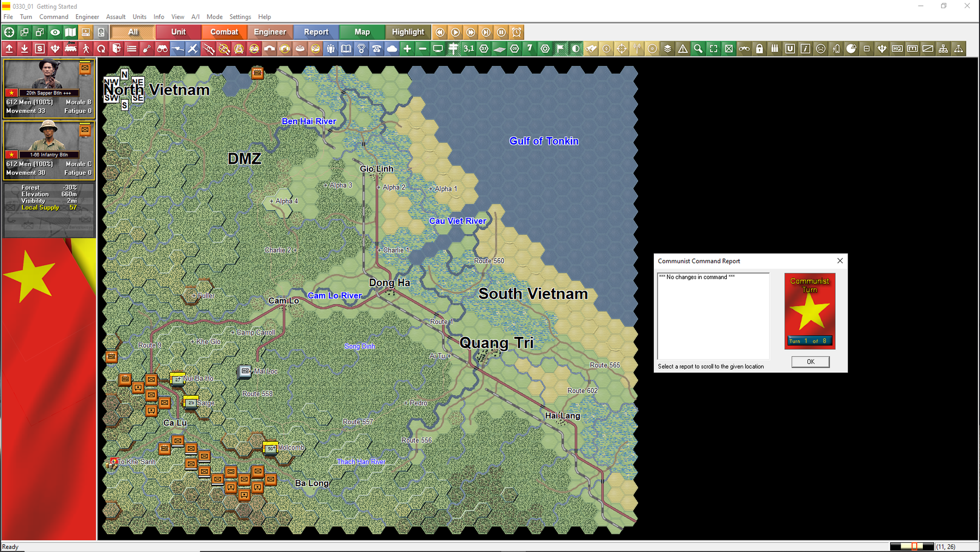Screen dimensions: 980x552
Task: Click the shovel dig-in icon
Action: click(147, 49)
